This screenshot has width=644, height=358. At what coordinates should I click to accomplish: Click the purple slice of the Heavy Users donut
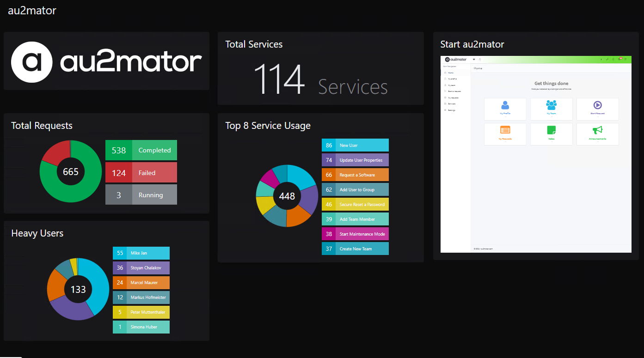coord(70,310)
